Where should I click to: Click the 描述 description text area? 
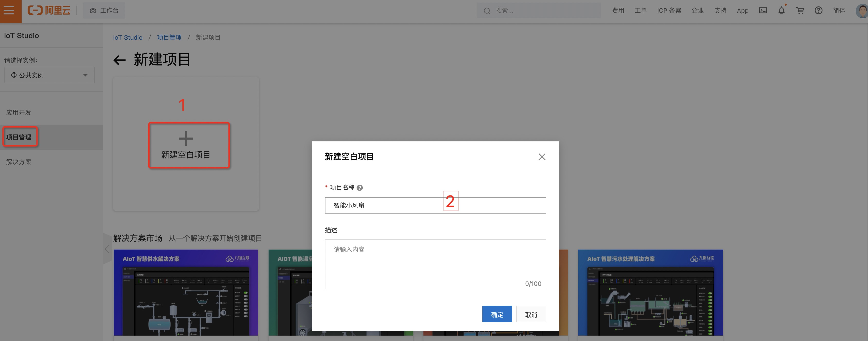[x=435, y=264]
